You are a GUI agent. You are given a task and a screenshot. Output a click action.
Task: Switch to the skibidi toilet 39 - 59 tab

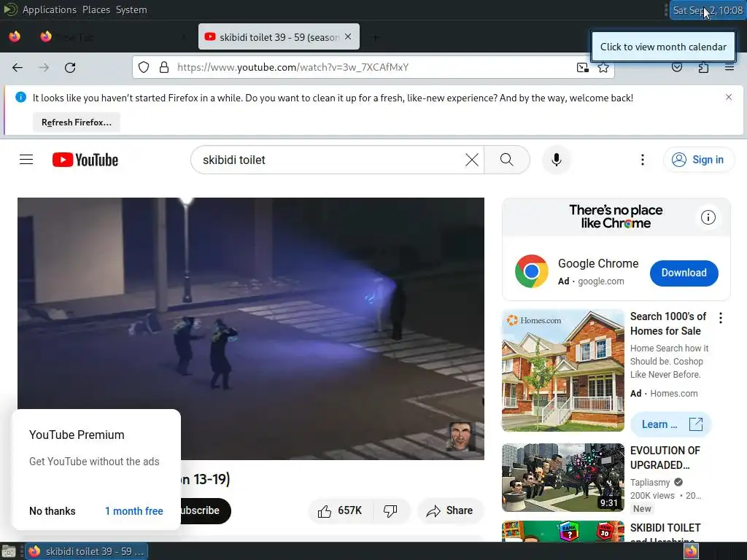(279, 36)
